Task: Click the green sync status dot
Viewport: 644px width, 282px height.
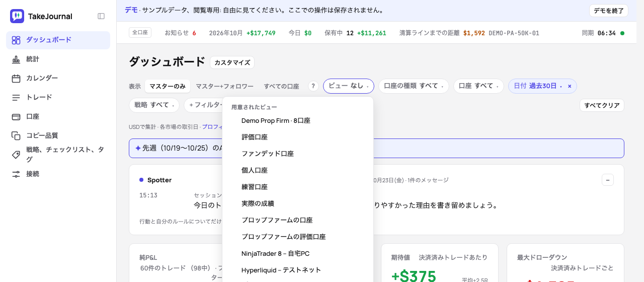Action: point(622,33)
